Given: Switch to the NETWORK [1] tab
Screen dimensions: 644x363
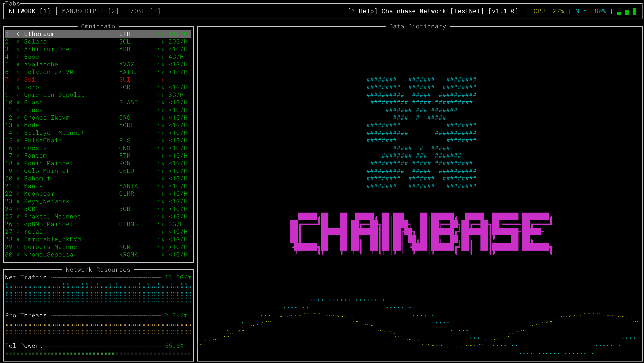Looking at the screenshot, I should click(x=30, y=11).
